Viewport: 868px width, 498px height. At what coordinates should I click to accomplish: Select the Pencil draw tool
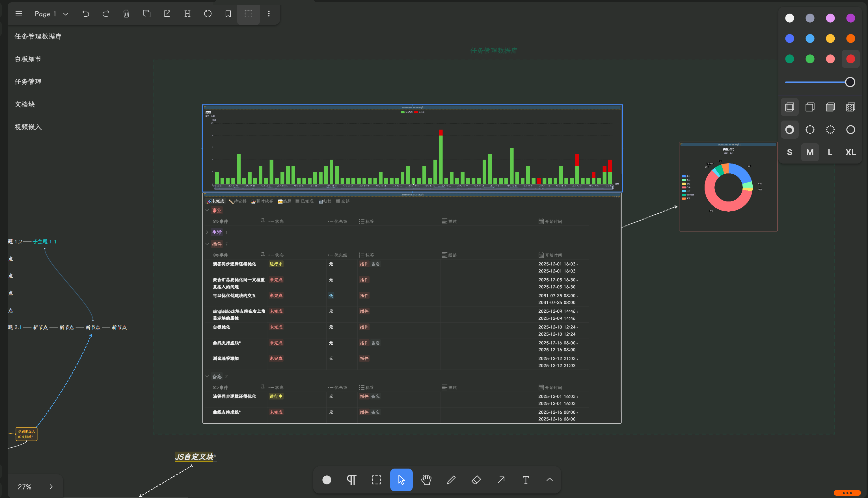(x=451, y=480)
